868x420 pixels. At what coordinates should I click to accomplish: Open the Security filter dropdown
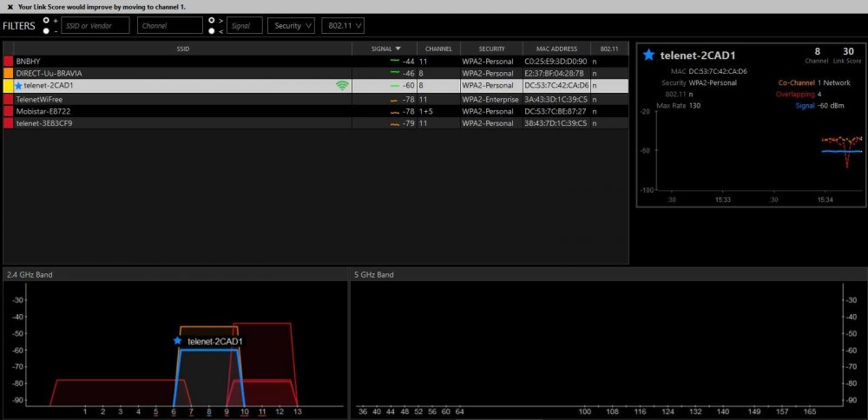pyautogui.click(x=290, y=25)
